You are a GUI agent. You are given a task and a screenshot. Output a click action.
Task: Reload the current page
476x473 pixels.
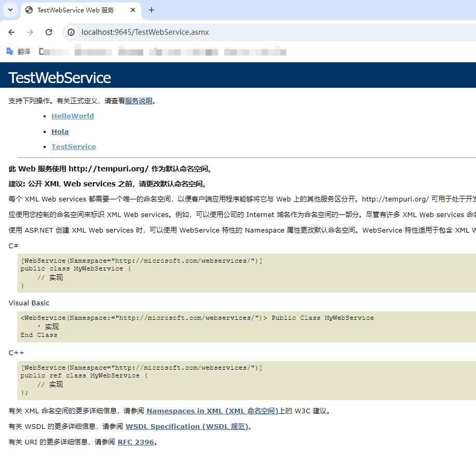tap(49, 32)
